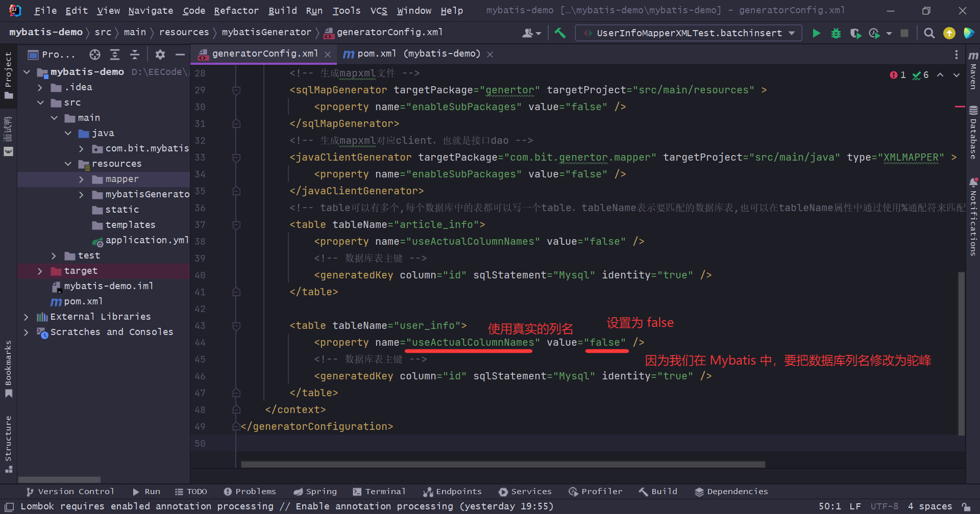Open the Problems tool window
Viewport: 980px width, 514px height.
(250, 492)
